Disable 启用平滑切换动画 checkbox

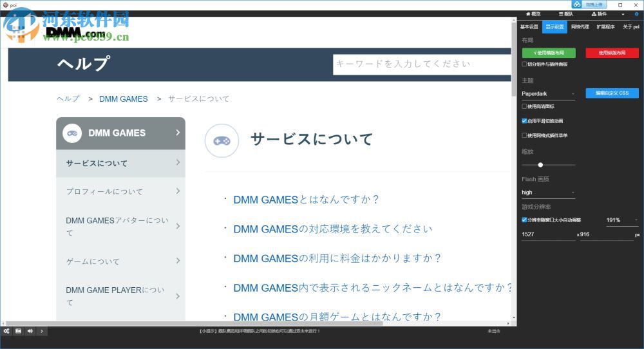click(524, 120)
